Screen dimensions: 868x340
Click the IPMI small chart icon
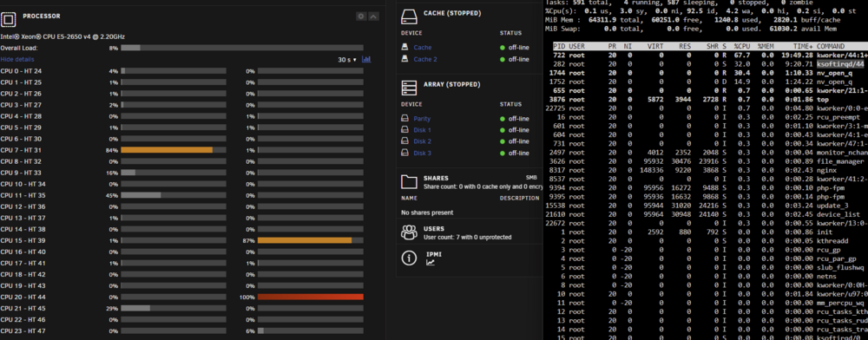coord(431,263)
